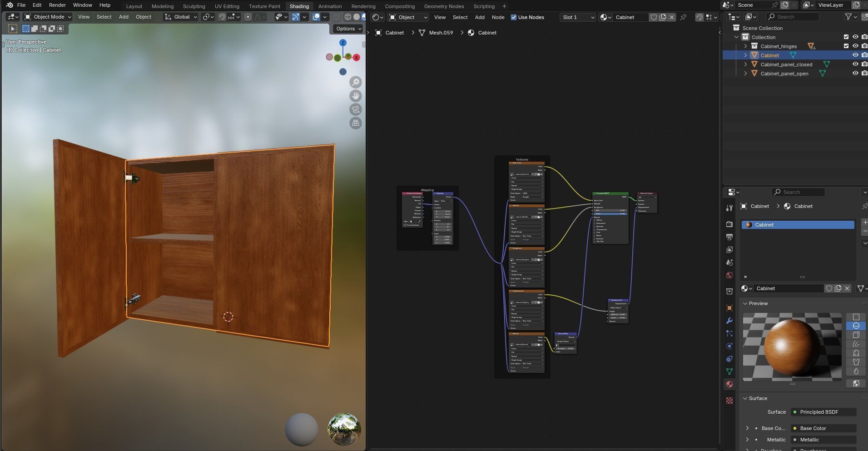Image resolution: width=868 pixels, height=451 pixels.
Task: Hide Cabinet_hinges in viewport via eye icon
Action: click(x=855, y=46)
